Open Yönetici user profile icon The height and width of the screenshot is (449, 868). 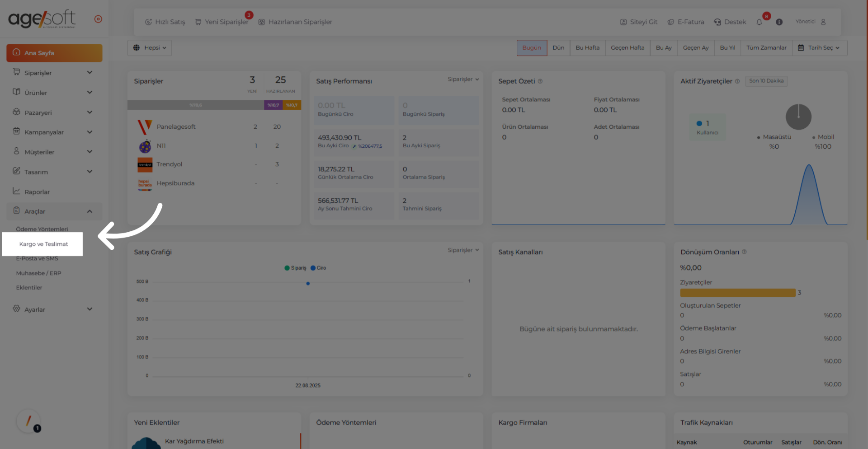[823, 22]
